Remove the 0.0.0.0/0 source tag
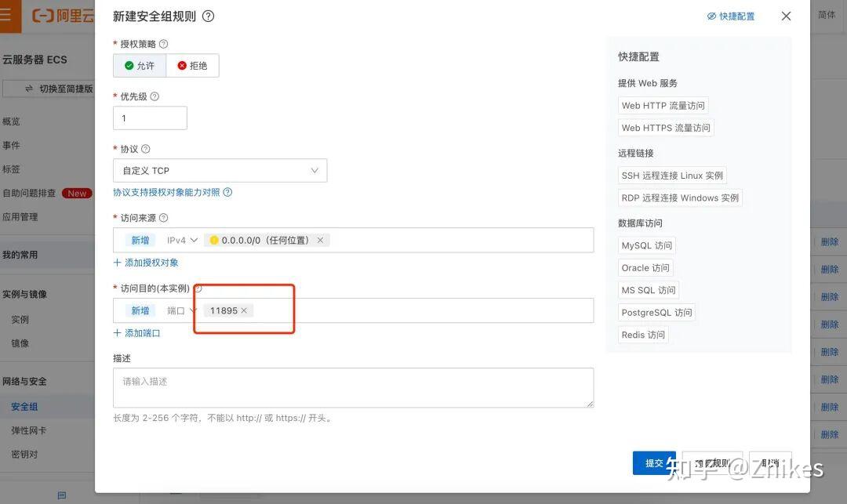 tap(320, 240)
